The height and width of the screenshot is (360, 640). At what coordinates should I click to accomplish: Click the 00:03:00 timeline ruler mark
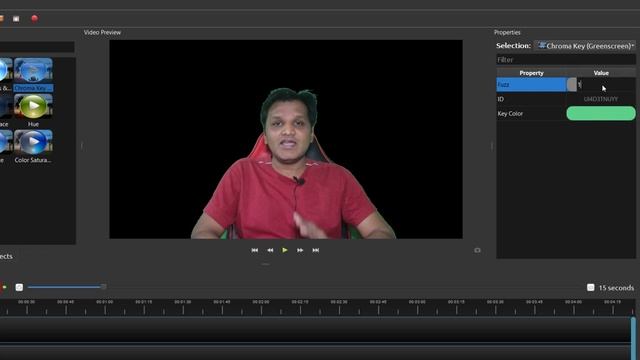417,302
